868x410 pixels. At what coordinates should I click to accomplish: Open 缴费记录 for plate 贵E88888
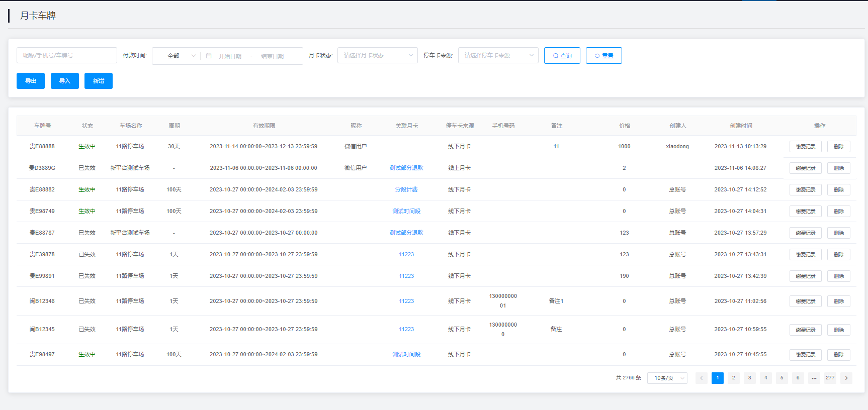[805, 147]
